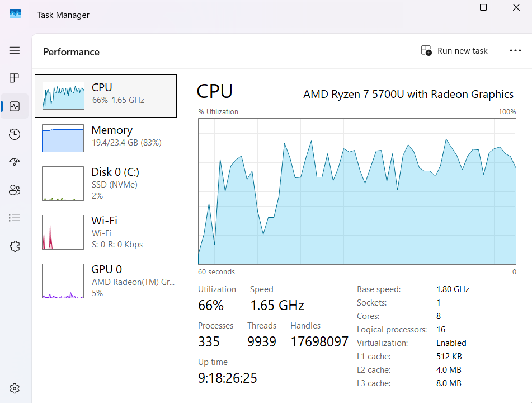Open the Users icon in sidebar
Viewport: 532px width, 403px height.
(15, 190)
